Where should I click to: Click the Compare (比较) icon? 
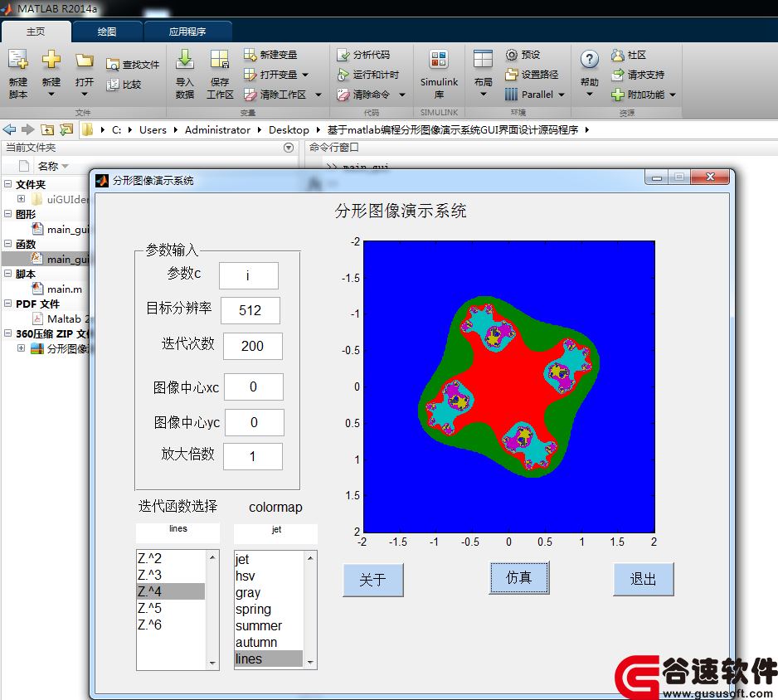113,85
